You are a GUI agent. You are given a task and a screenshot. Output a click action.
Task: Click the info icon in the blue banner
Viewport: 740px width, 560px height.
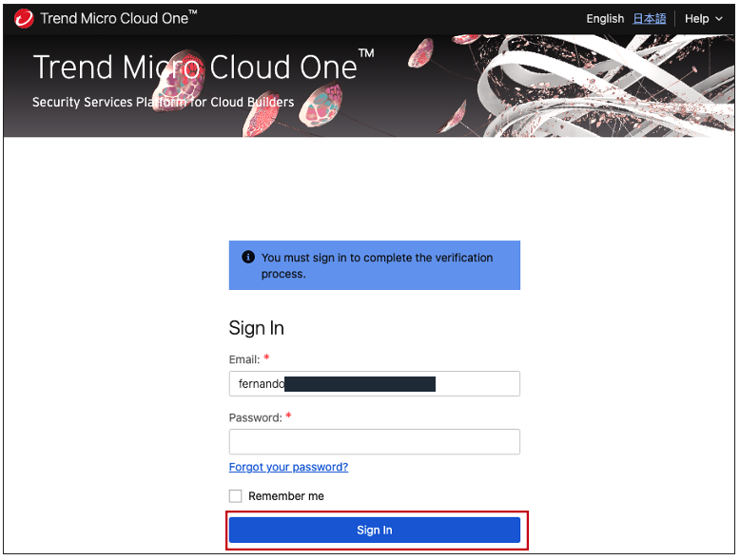(x=248, y=257)
